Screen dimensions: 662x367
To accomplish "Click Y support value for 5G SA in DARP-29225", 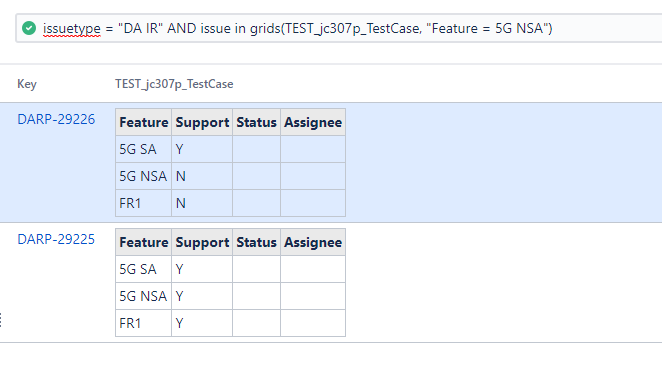I will (x=202, y=269).
